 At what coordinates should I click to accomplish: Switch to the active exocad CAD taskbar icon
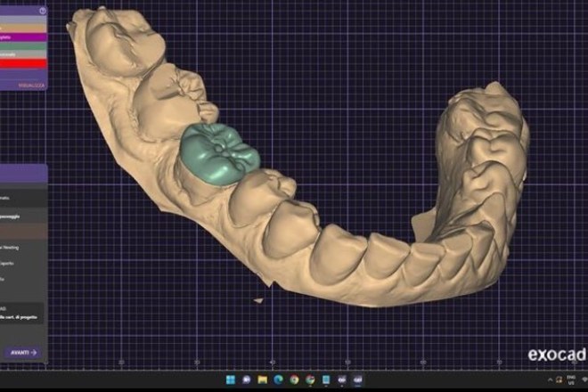point(358,380)
